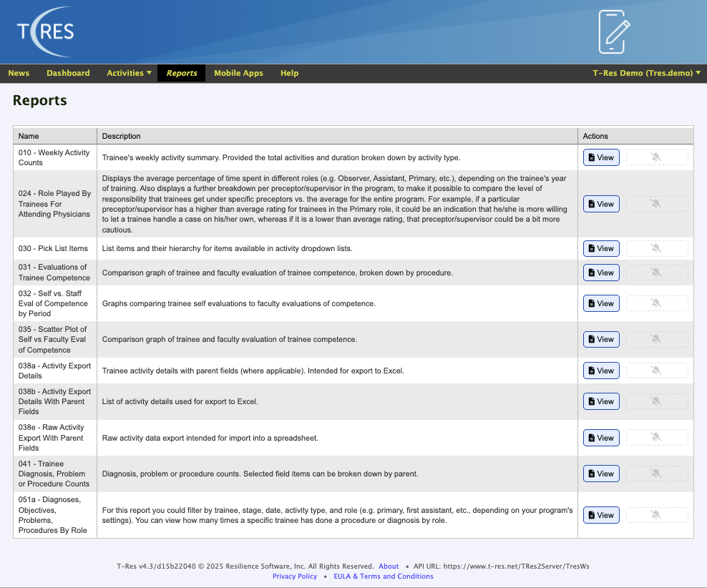Click document icon on 038e Raw Activity View
Viewport: 707px width, 588px height.
pos(591,438)
